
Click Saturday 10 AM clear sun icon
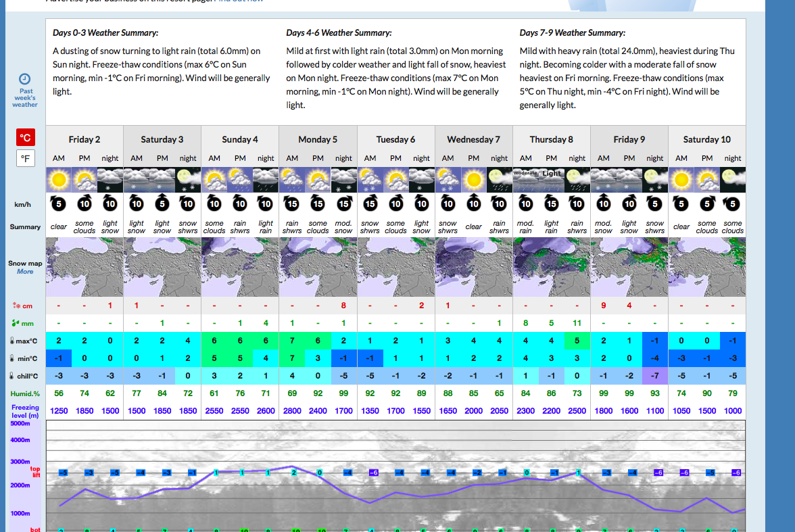(681, 180)
